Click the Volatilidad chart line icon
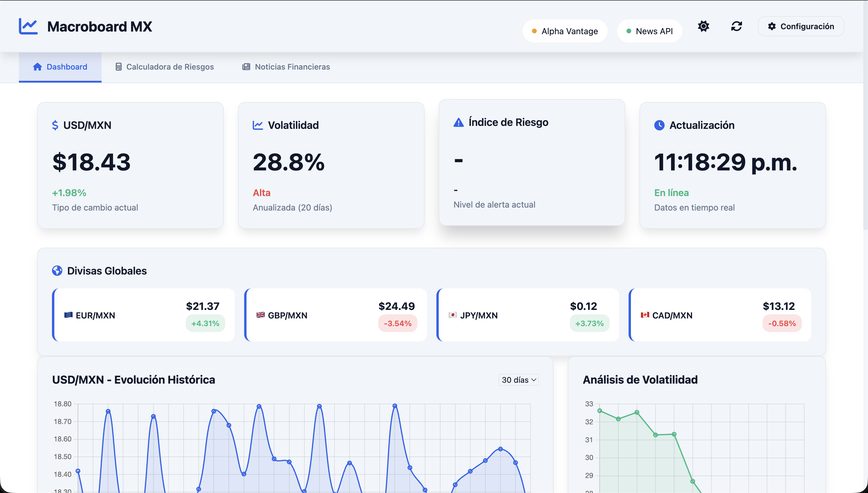The width and height of the screenshot is (868, 493). tap(257, 125)
